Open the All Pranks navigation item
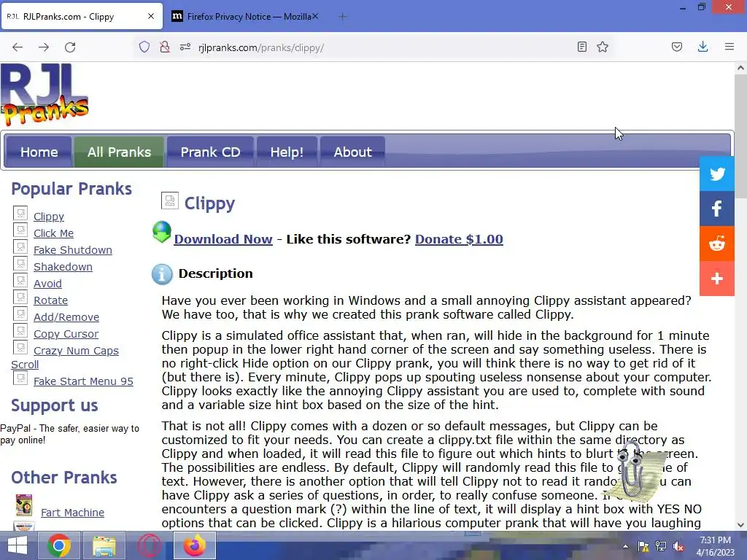747x560 pixels. (x=119, y=152)
